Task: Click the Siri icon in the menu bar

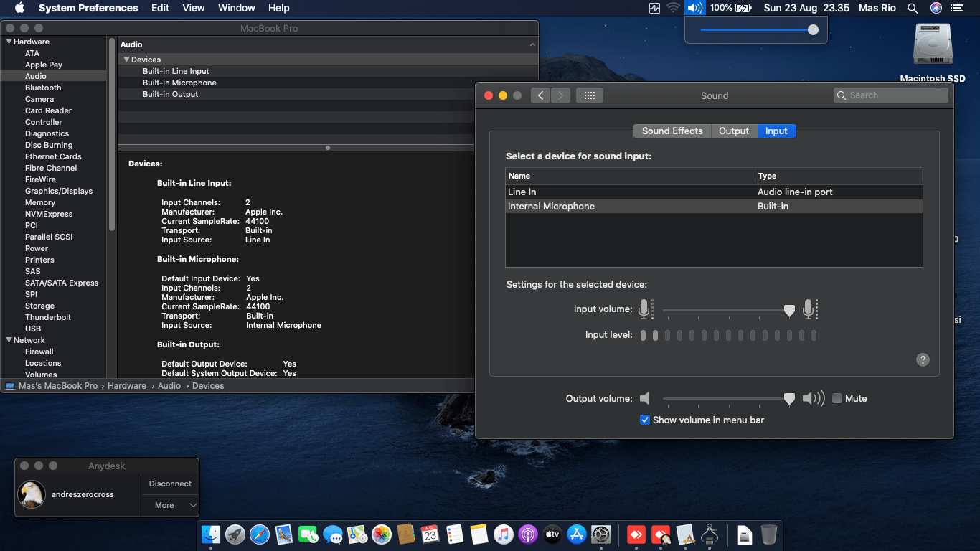Action: [936, 8]
